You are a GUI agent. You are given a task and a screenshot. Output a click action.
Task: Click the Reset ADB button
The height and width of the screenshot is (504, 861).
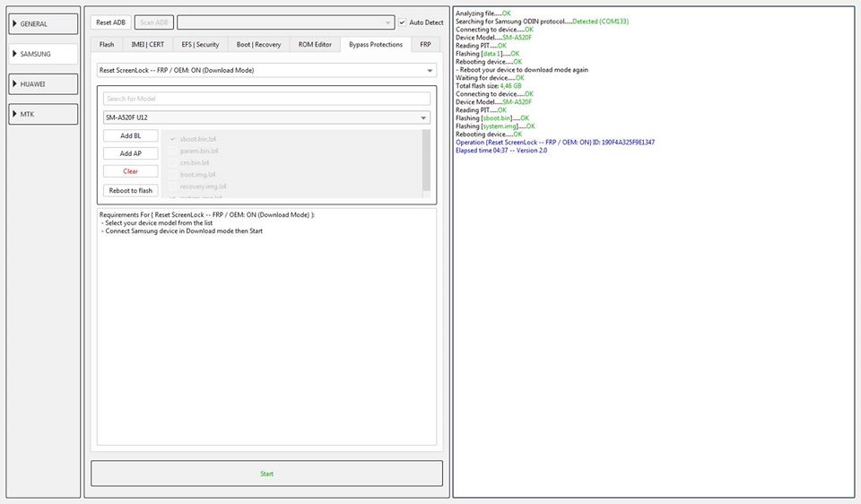110,22
